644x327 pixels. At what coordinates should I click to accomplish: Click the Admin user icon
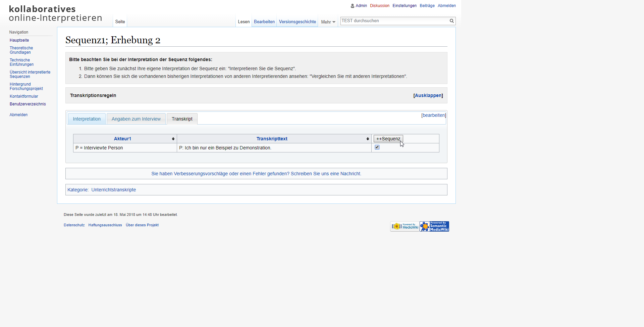click(352, 6)
